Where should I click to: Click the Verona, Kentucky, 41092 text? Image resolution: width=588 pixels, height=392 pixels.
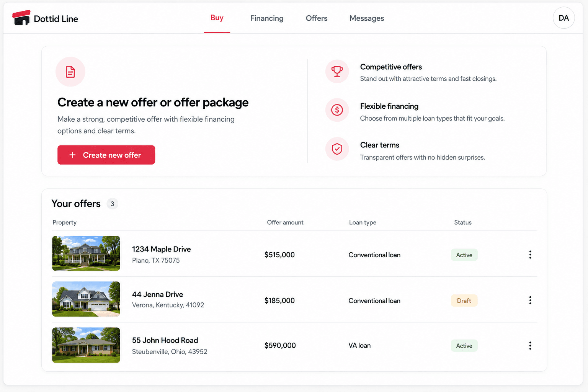[168, 305]
